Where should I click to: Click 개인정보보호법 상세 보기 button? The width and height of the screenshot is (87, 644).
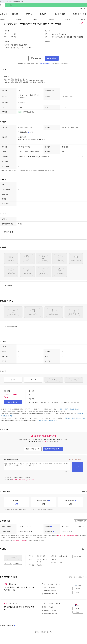click(x=33, y=449)
